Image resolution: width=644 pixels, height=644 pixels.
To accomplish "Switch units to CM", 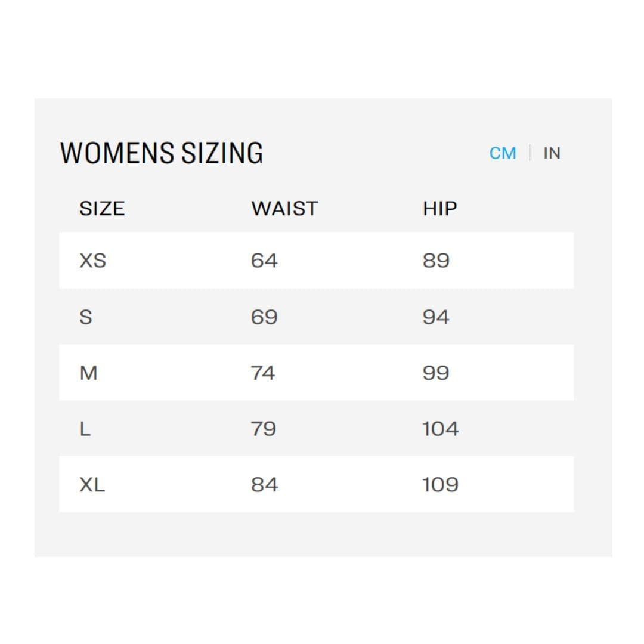I will point(502,153).
